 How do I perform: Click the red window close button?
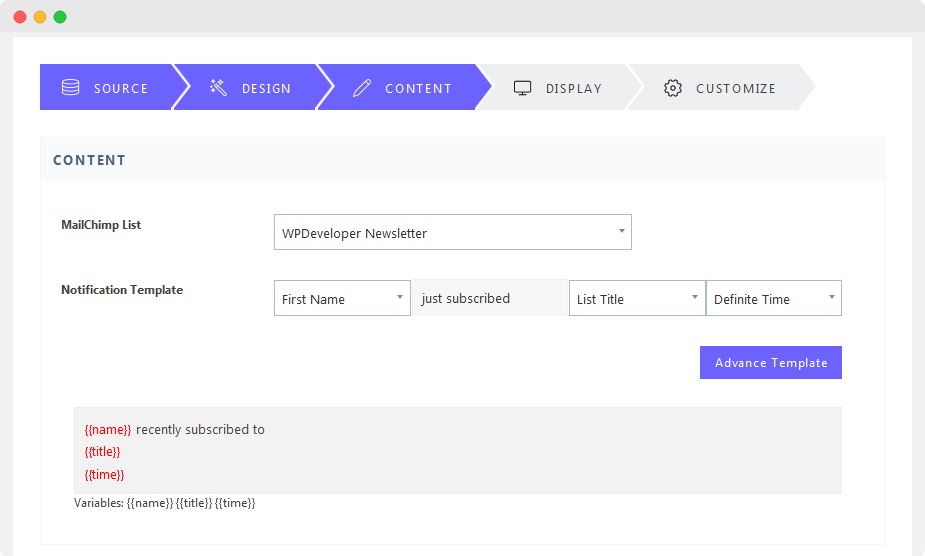tap(20, 17)
